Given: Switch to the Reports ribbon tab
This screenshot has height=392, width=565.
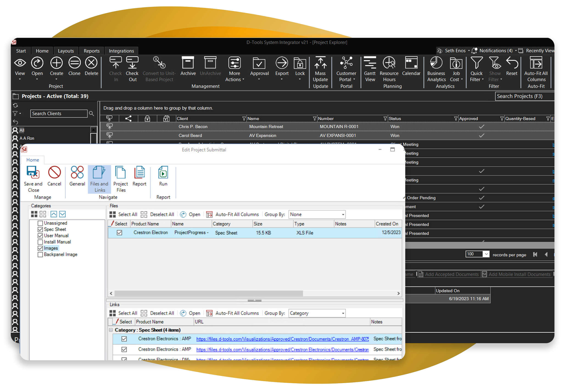Looking at the screenshot, I should coord(92,51).
